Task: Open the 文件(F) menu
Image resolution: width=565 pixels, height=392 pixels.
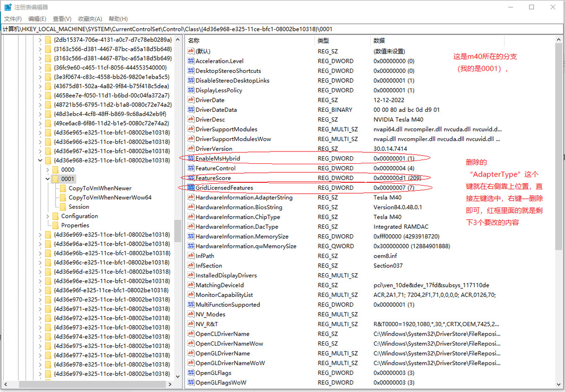Action: 13,19
